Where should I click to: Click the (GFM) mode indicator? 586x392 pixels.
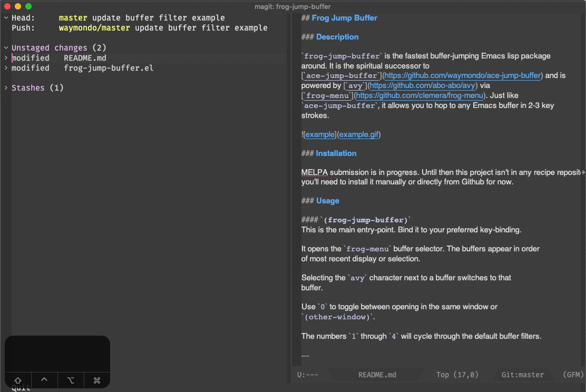pos(573,375)
